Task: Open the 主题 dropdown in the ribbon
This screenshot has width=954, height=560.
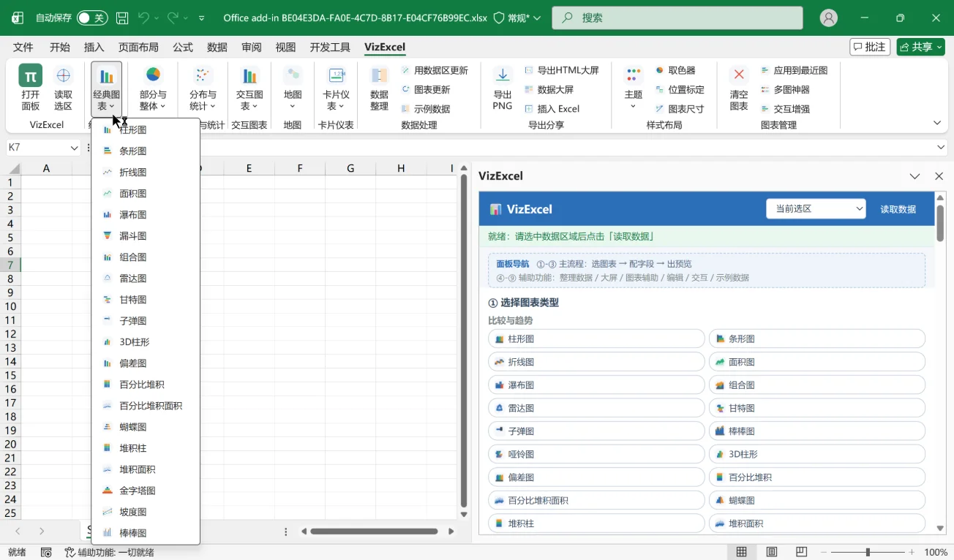Action: [x=634, y=88]
